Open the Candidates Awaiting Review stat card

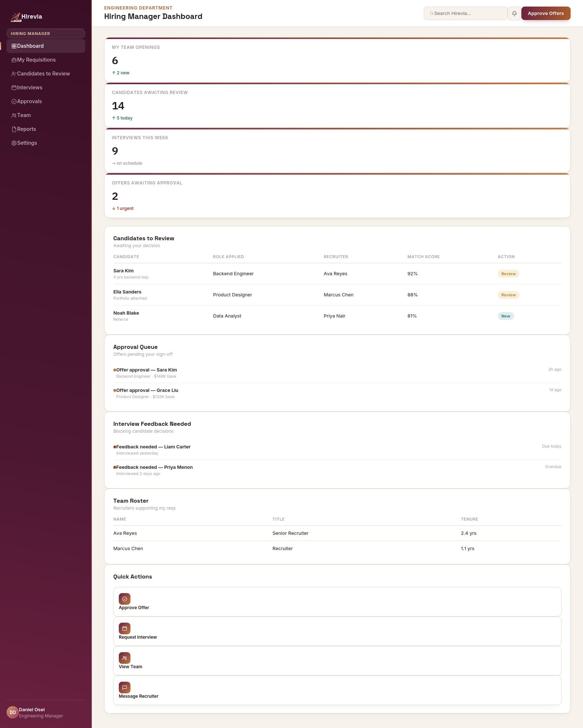click(337, 105)
